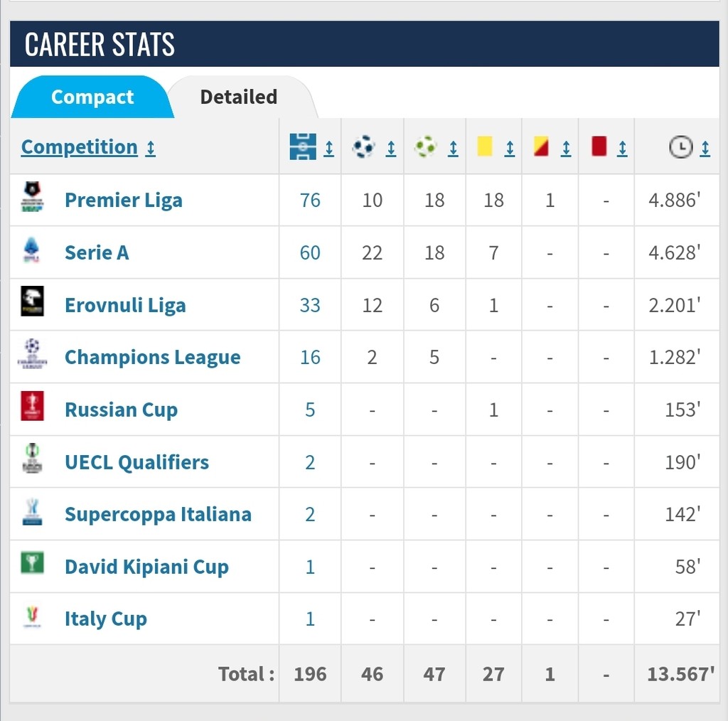
Task: Sort by yellow card icon
Action: click(486, 146)
